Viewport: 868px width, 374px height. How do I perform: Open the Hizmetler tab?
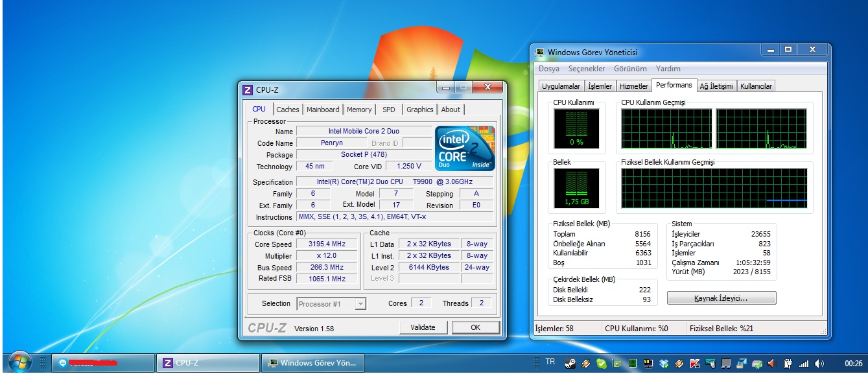click(633, 86)
